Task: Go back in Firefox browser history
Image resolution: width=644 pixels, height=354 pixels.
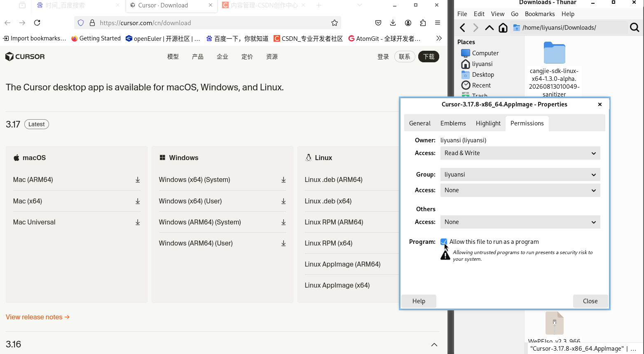Action: (x=7, y=23)
